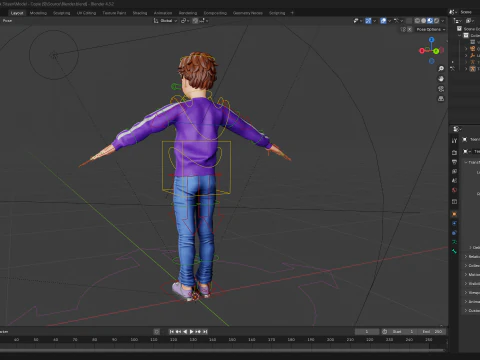Click the pan hand gizmo icon

[441, 79]
